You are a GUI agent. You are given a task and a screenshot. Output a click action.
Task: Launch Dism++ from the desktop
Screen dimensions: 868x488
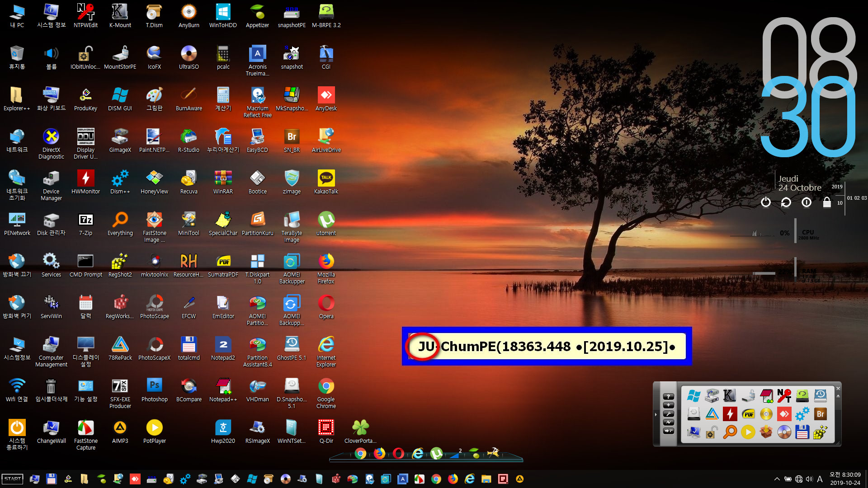pyautogui.click(x=120, y=182)
